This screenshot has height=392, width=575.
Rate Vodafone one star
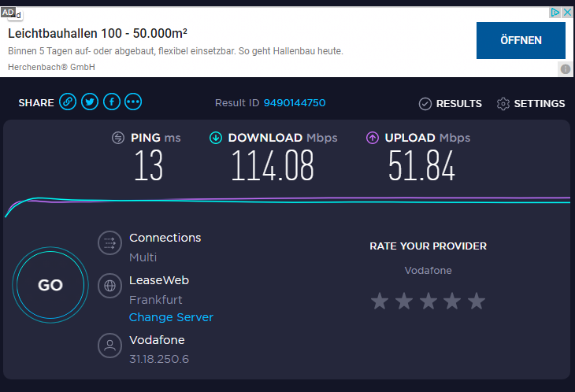(380, 301)
